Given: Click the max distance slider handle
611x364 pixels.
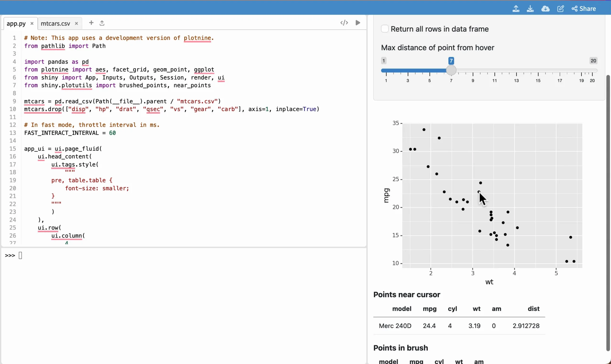Looking at the screenshot, I should point(451,70).
